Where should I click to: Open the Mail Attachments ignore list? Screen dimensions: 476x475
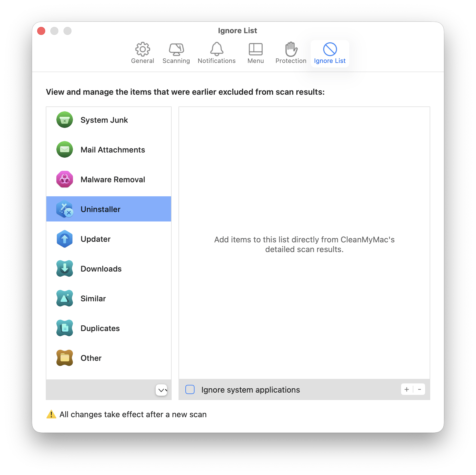64,150
